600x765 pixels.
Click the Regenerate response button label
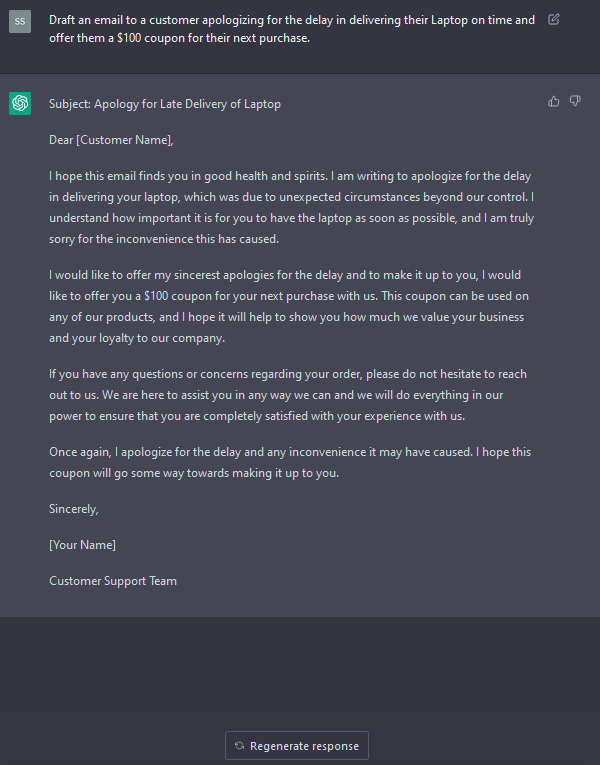coord(304,746)
